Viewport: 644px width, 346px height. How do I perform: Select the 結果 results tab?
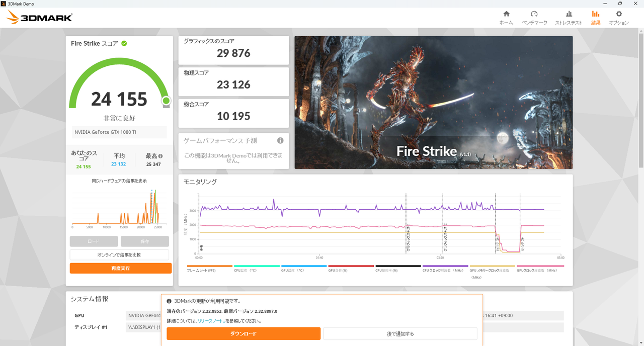596,18
